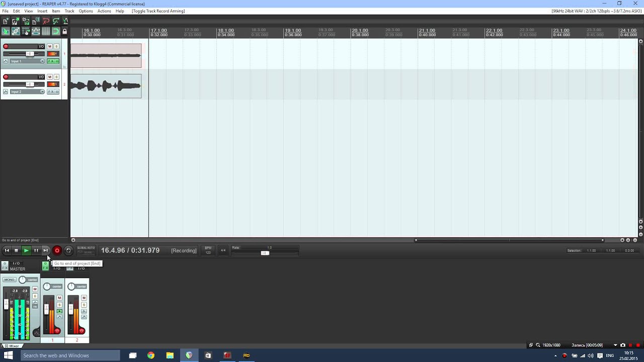
Task: Toggle auto-crossfade toolbar icon
Action: [x=5, y=31]
